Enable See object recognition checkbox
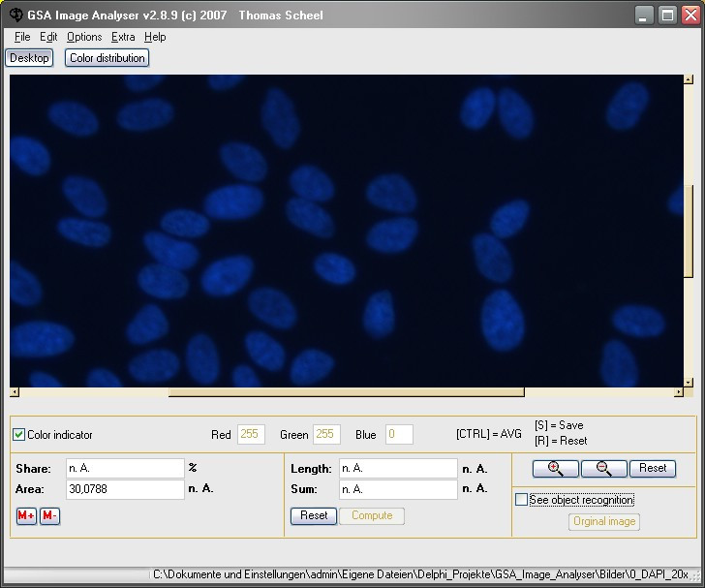The width and height of the screenshot is (705, 588). 522,500
